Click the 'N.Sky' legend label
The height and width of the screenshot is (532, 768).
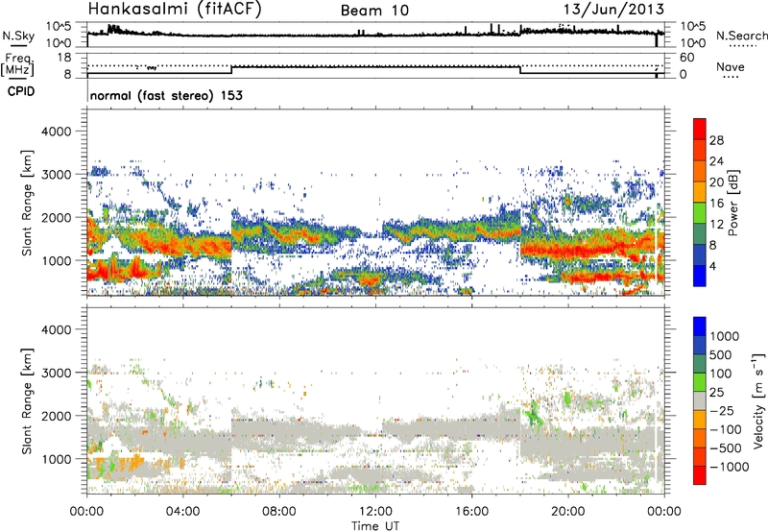click(x=18, y=36)
